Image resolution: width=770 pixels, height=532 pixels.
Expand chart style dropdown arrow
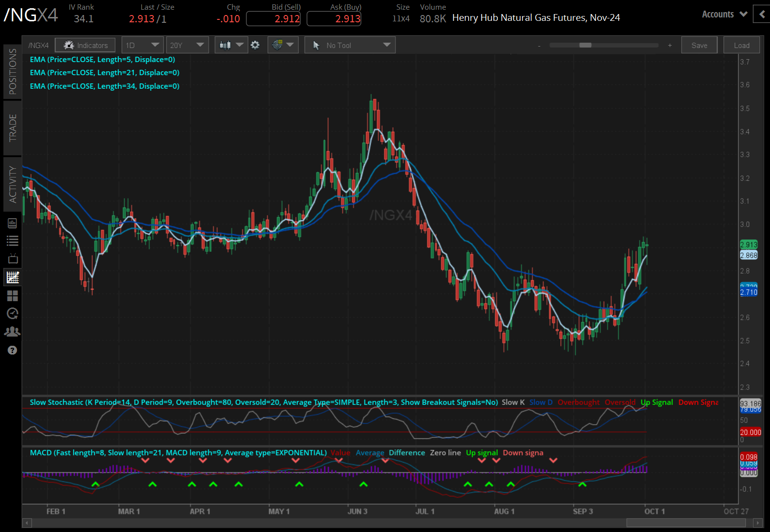pyautogui.click(x=239, y=45)
